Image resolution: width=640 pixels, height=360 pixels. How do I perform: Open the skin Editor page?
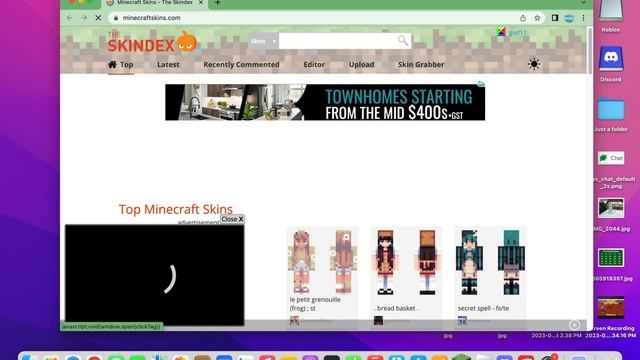coord(314,64)
